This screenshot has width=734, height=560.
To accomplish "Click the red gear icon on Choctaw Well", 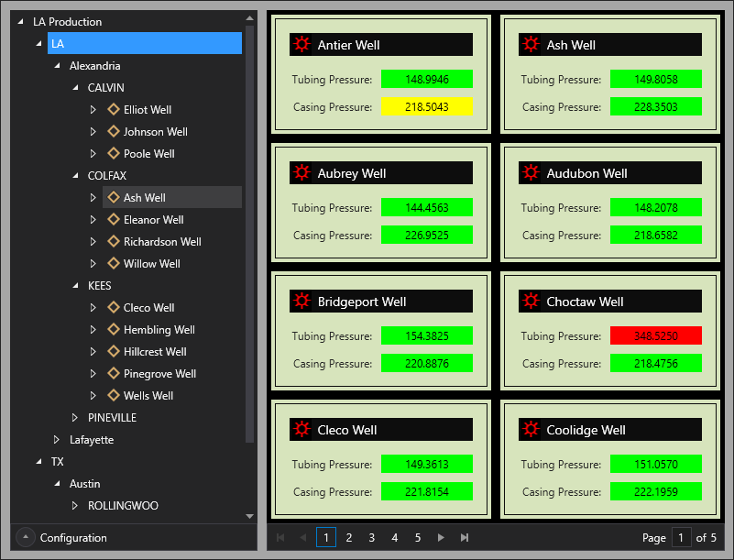I will pos(531,301).
